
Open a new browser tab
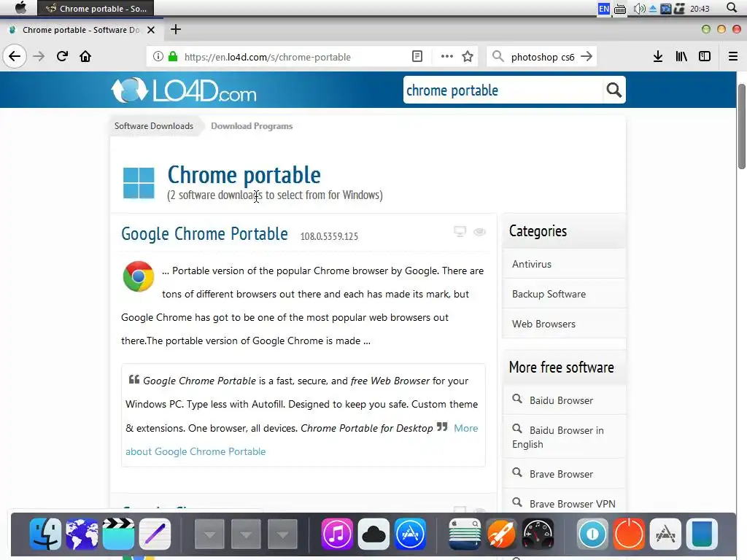click(176, 29)
